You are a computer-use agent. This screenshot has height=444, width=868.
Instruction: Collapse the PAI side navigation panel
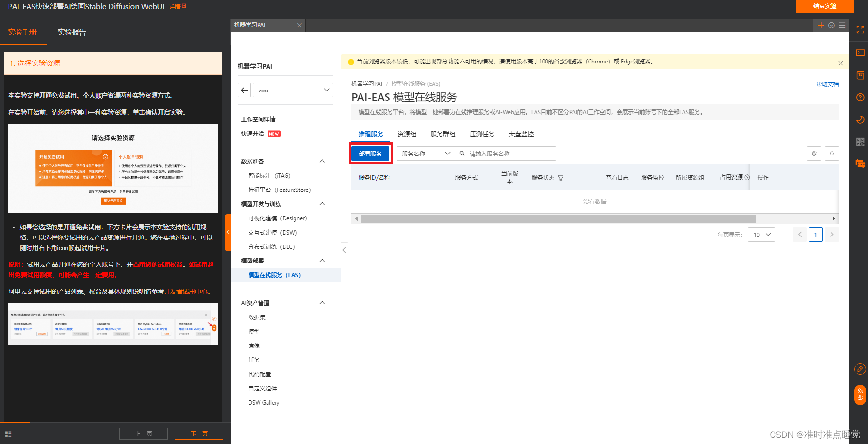[344, 250]
